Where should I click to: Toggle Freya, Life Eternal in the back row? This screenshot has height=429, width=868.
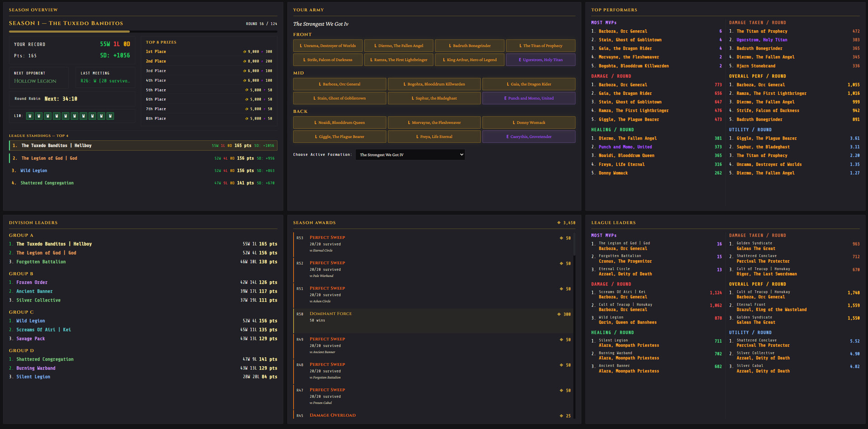434,136
